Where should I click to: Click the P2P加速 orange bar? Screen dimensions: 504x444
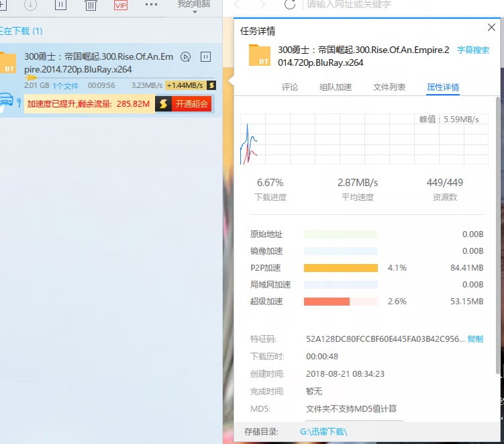click(341, 268)
